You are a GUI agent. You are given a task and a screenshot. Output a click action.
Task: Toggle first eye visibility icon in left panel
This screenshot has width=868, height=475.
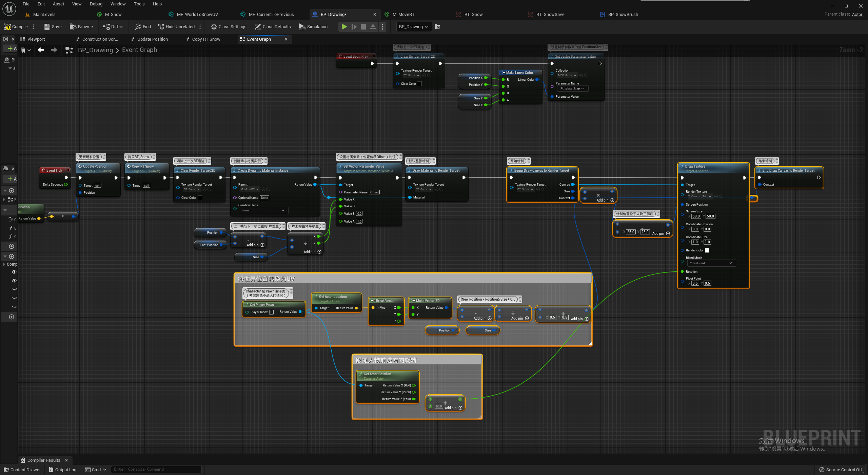pos(14,272)
